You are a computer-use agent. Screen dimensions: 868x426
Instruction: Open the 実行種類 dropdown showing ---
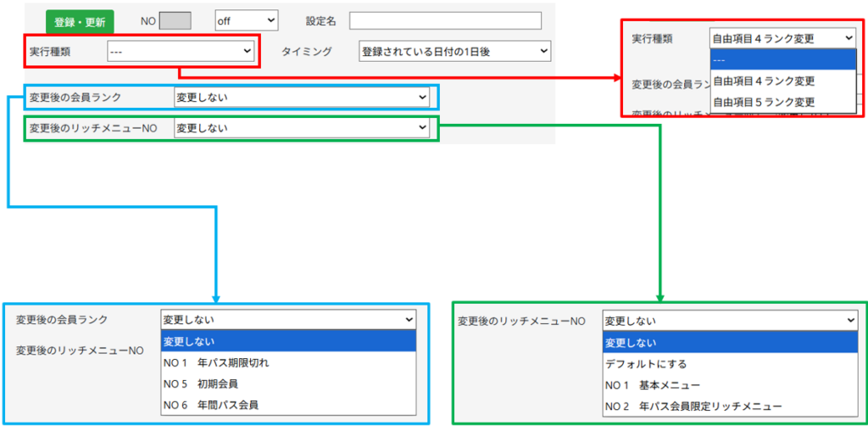181,52
